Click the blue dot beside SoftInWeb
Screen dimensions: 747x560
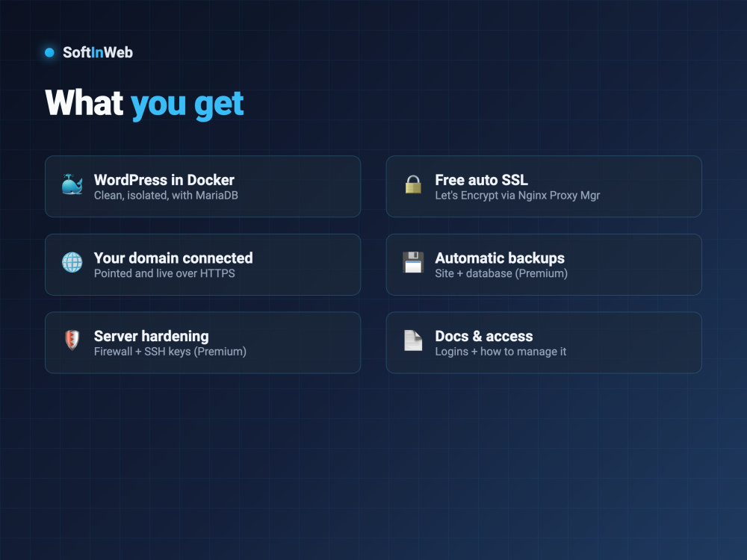coord(49,52)
